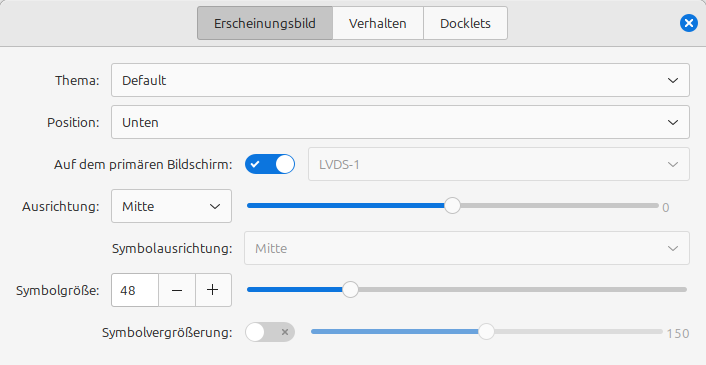Expand the Ausrichtung Mitte dropdown

point(172,206)
